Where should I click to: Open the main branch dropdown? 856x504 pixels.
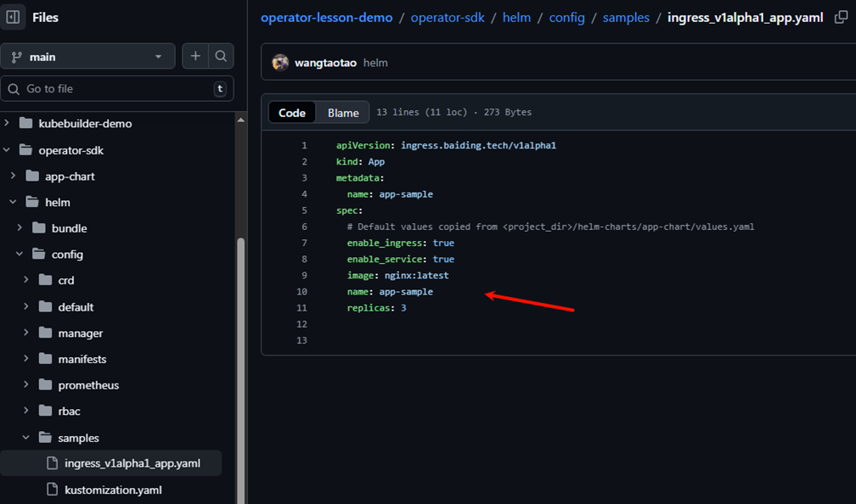click(87, 57)
